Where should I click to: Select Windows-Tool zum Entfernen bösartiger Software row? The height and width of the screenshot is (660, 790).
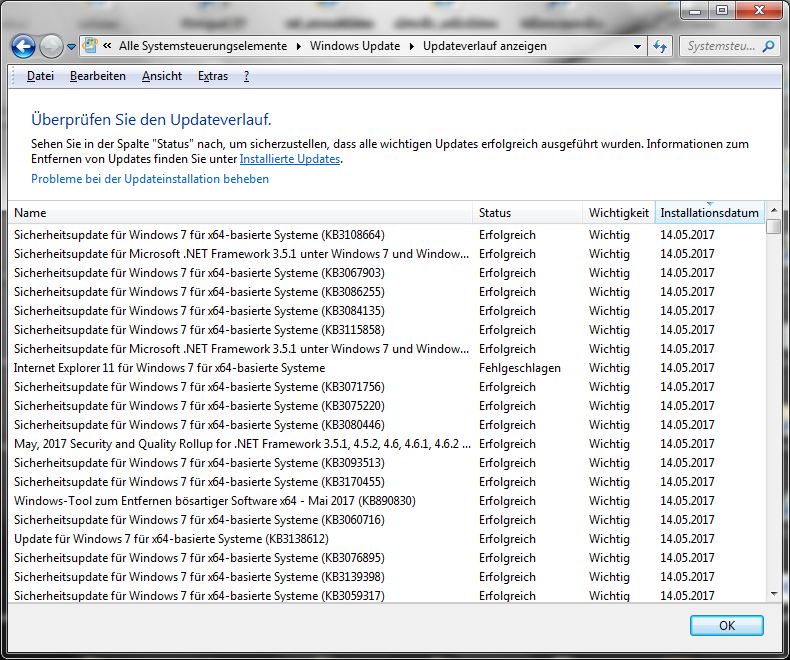pyautogui.click(x=387, y=501)
